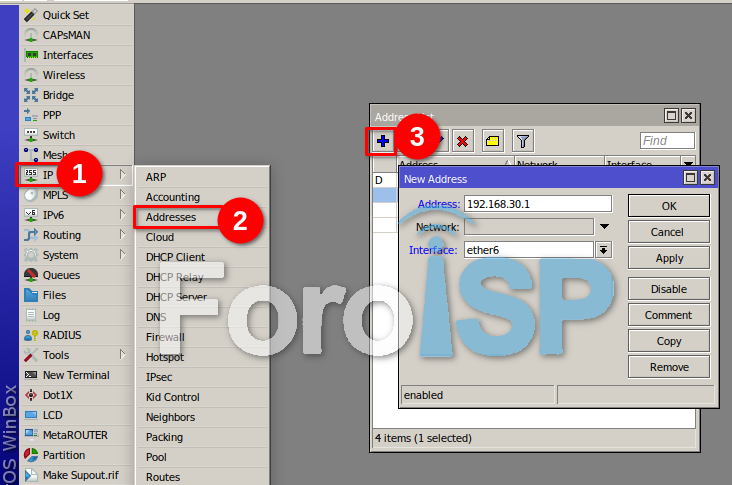Open the Wireless sidebar item
Viewport: 732px width, 485px height.
pos(64,75)
